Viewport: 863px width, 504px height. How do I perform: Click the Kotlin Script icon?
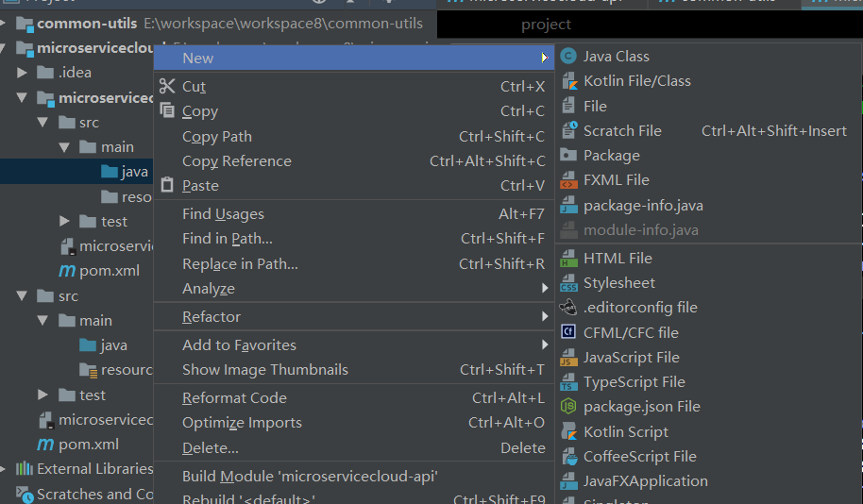[568, 431]
